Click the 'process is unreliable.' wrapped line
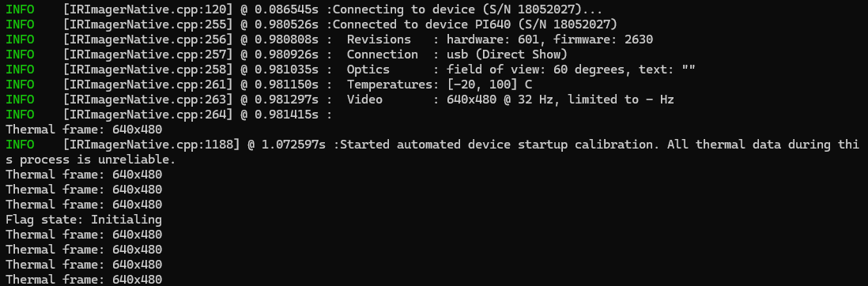 point(91,160)
